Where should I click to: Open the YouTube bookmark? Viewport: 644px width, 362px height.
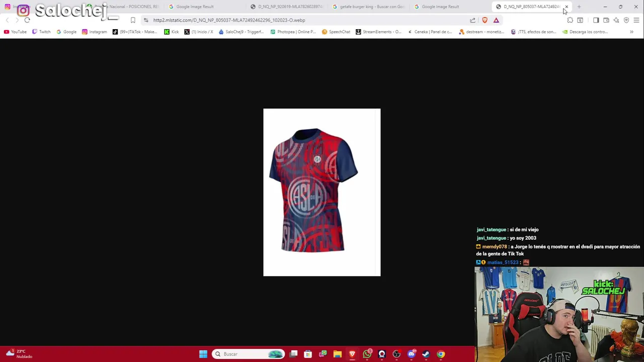(x=15, y=32)
